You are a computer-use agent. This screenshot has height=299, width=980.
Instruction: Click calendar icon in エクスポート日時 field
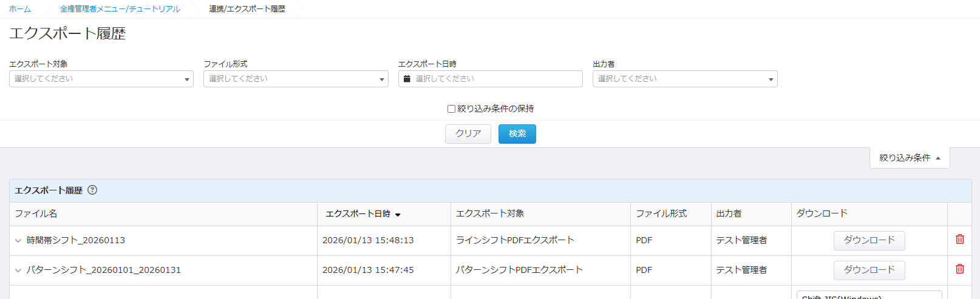pyautogui.click(x=407, y=79)
